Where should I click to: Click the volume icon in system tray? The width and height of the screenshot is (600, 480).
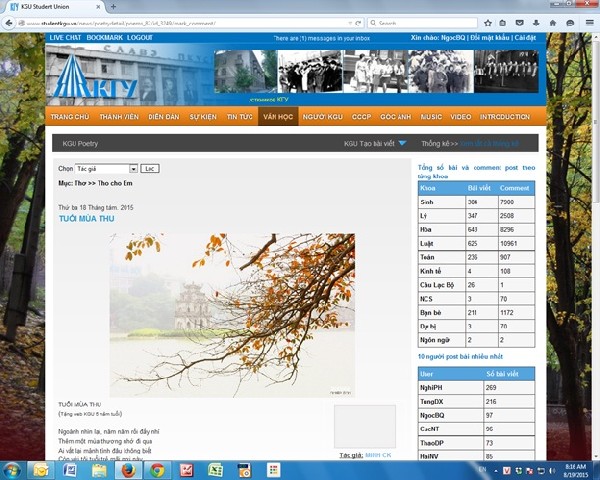tap(552, 471)
